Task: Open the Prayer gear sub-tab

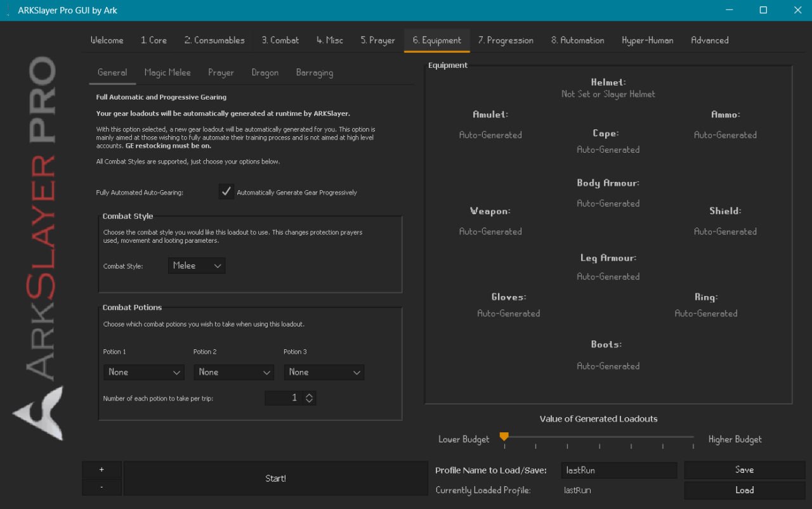Action: click(x=221, y=73)
